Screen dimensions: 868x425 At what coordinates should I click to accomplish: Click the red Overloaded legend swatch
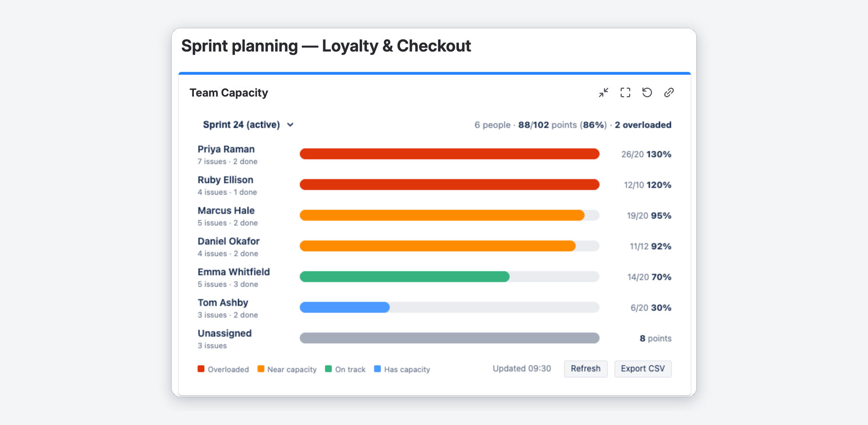click(x=201, y=369)
